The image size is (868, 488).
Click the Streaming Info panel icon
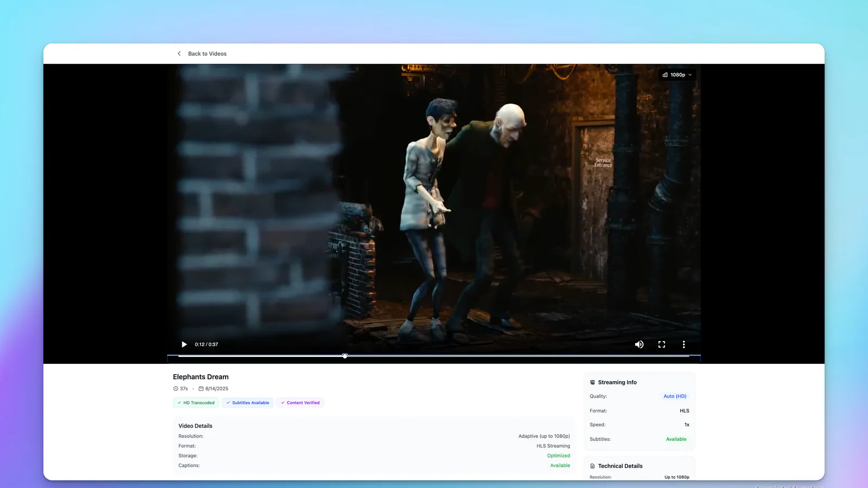[592, 382]
